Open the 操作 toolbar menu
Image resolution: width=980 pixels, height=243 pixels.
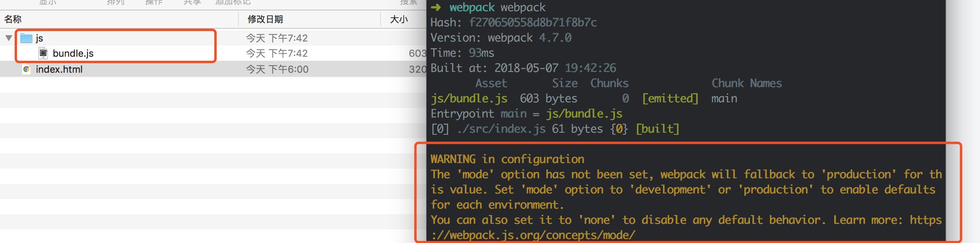point(154,2)
